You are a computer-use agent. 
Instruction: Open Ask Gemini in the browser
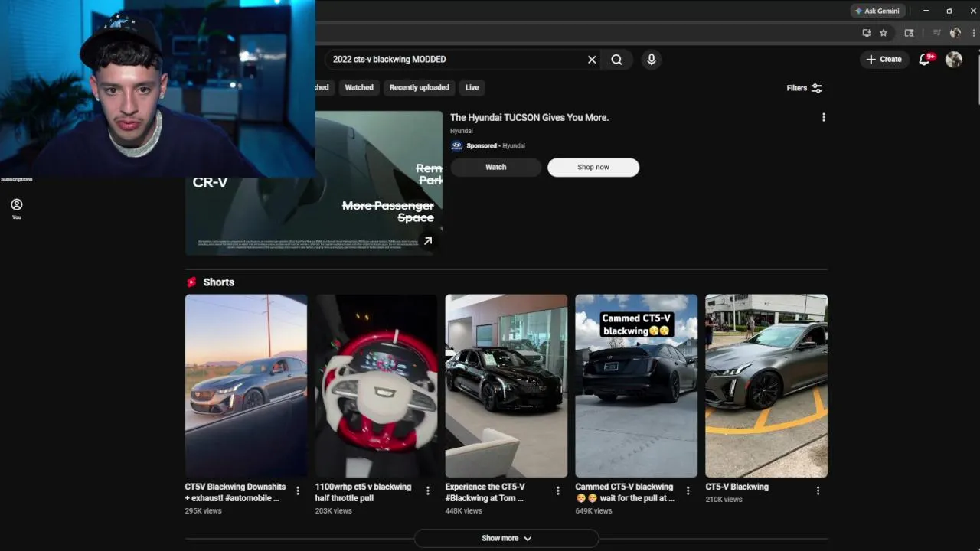click(x=877, y=11)
